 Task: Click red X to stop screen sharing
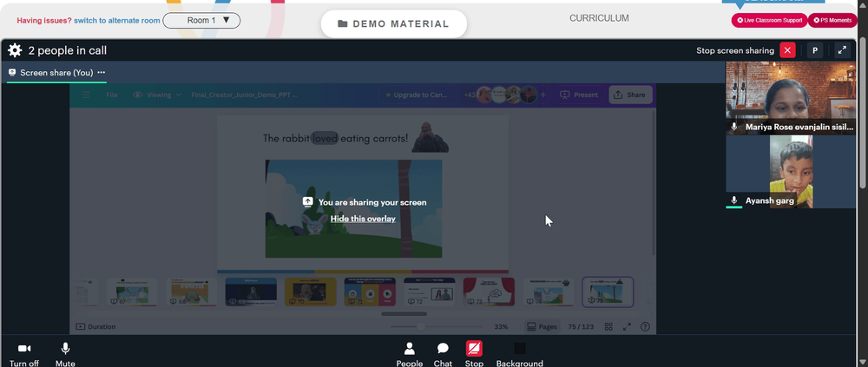pyautogui.click(x=787, y=49)
